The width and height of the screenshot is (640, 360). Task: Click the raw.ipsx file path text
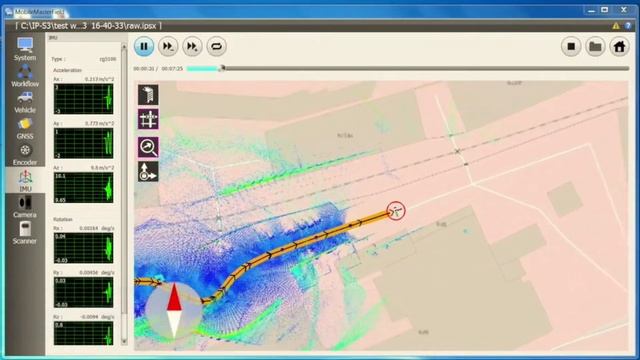[89, 26]
